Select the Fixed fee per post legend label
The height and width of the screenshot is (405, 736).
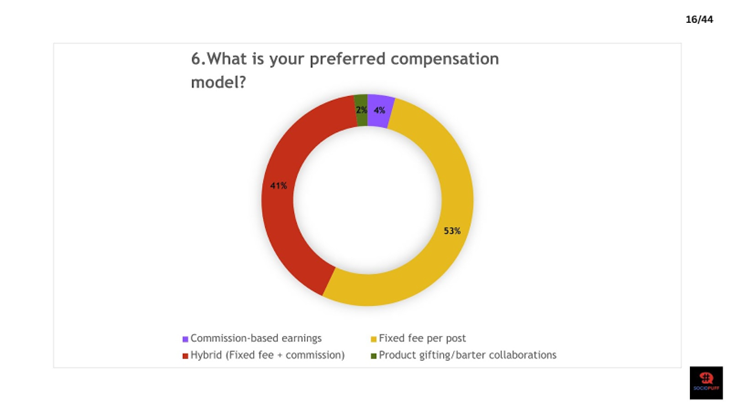tap(422, 338)
